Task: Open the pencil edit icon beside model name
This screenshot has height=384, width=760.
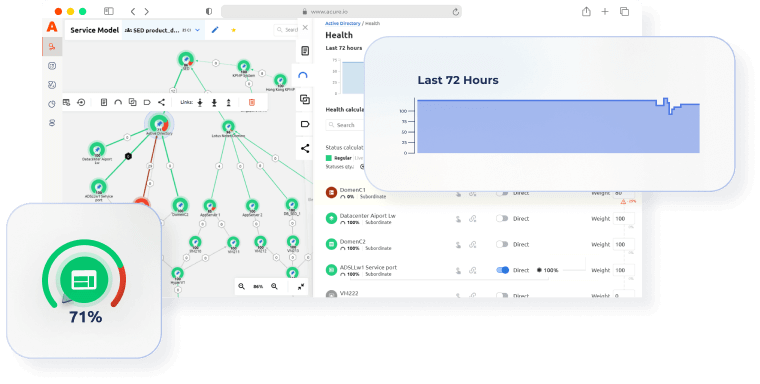Action: point(215,30)
